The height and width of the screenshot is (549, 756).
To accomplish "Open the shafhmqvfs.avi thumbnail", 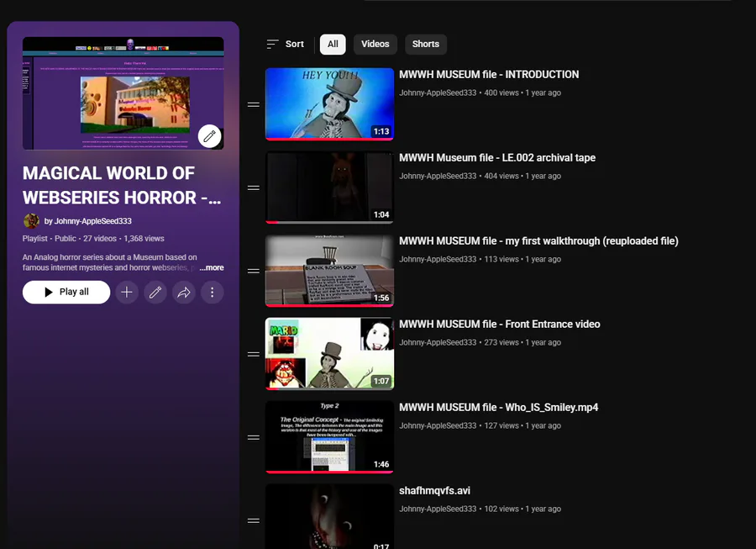I will [x=330, y=517].
